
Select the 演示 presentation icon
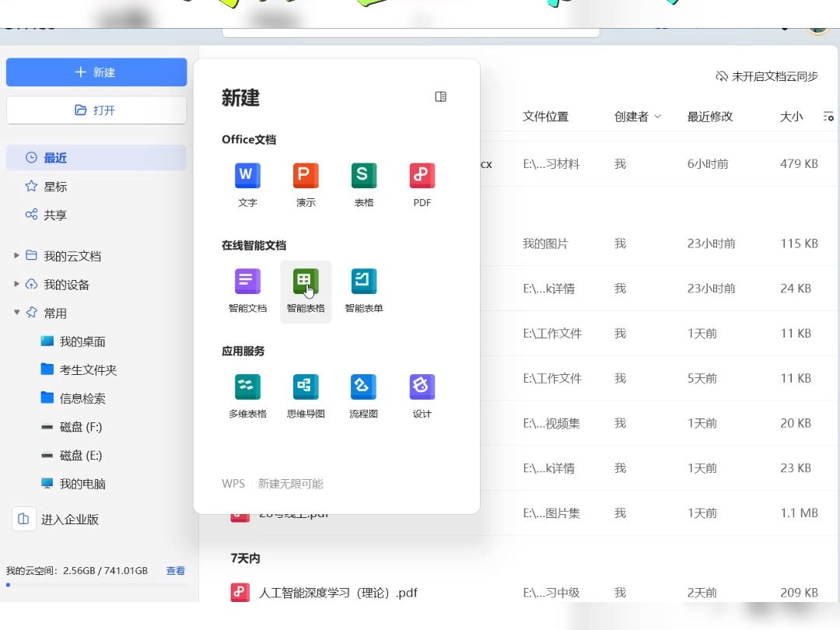306,175
